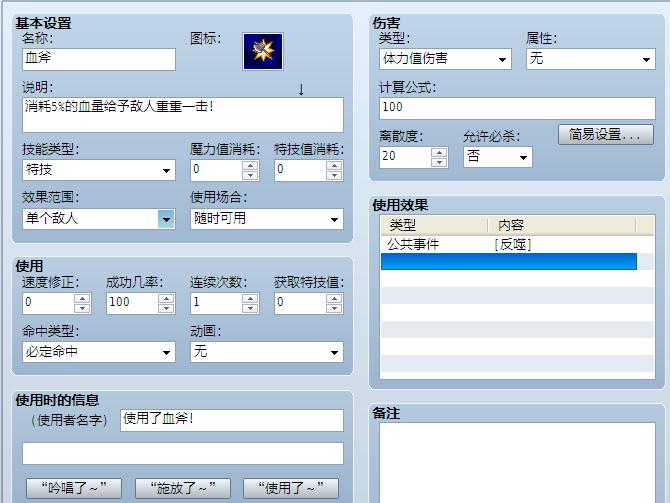Click the 计算公式 field containing 100

[x=517, y=108]
